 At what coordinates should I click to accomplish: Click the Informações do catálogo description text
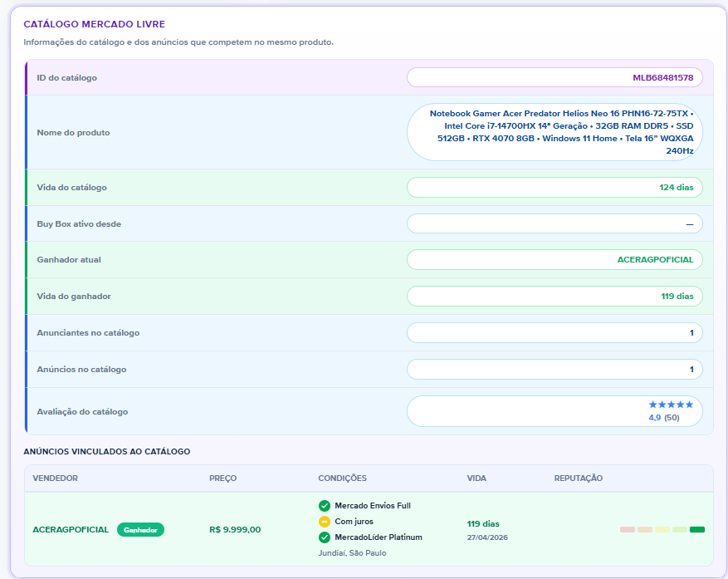(178, 42)
